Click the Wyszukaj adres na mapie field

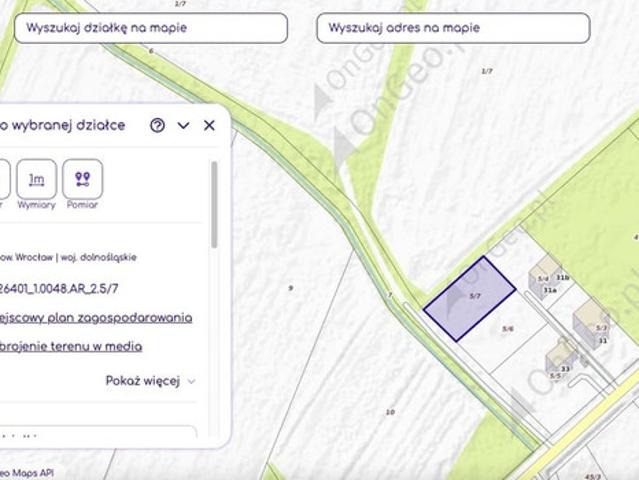453,28
